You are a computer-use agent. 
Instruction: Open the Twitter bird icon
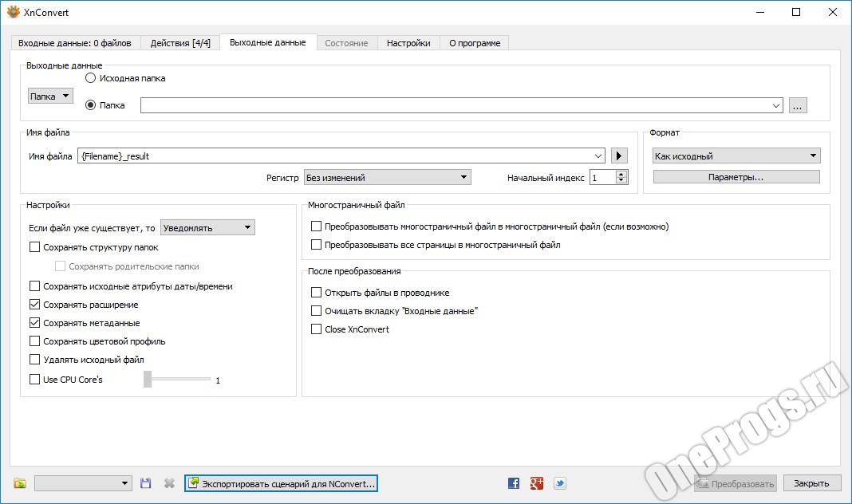[x=560, y=482]
